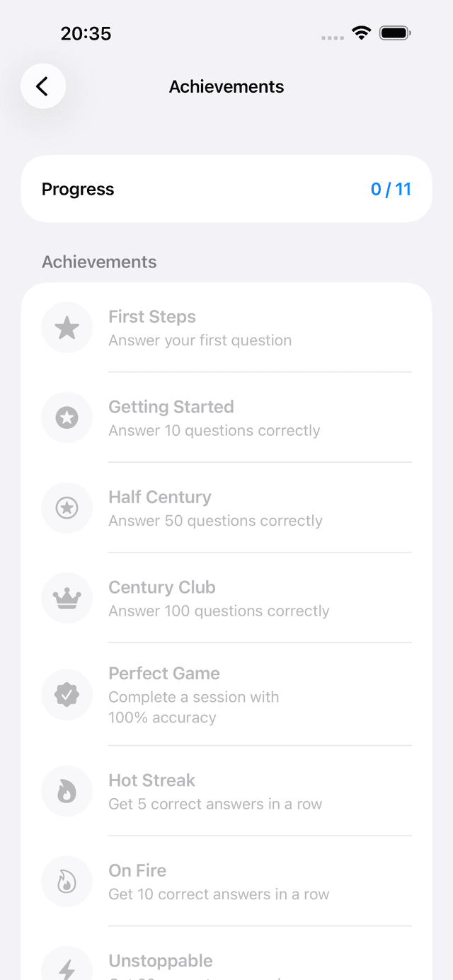453x980 pixels.
Task: Click the Unstoppable lightning bolt icon
Action: click(67, 968)
